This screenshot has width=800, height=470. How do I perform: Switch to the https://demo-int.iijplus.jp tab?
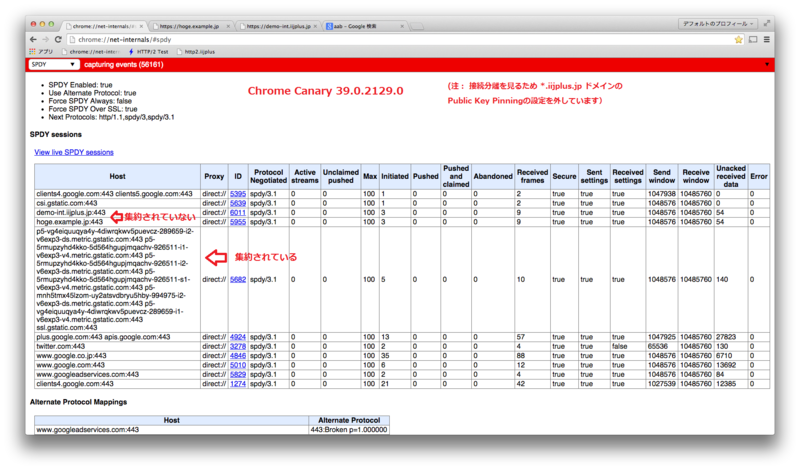coord(278,26)
